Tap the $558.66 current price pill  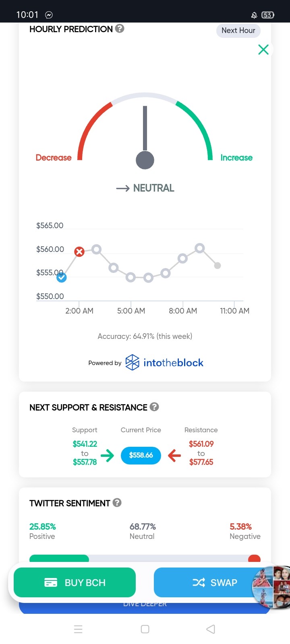coord(141,455)
